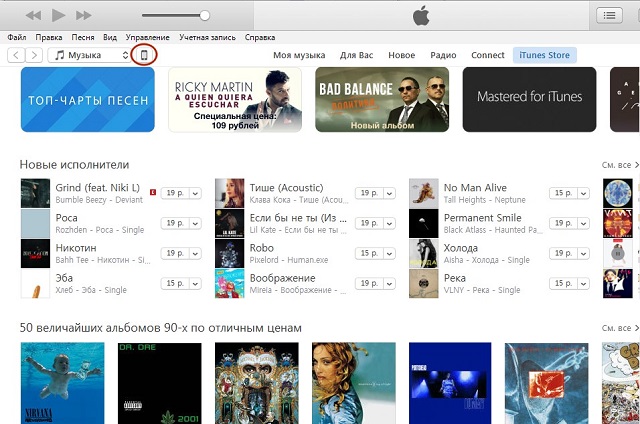The width and height of the screenshot is (640, 424).
Task: Click the explicit badge next to Grind
Action: coord(153,192)
